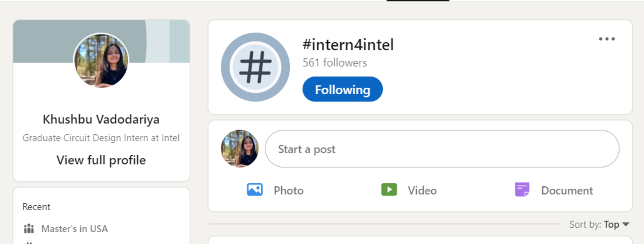Click the profile avatar next to Start a post
Viewport: 644px width, 244px height.
(x=240, y=148)
